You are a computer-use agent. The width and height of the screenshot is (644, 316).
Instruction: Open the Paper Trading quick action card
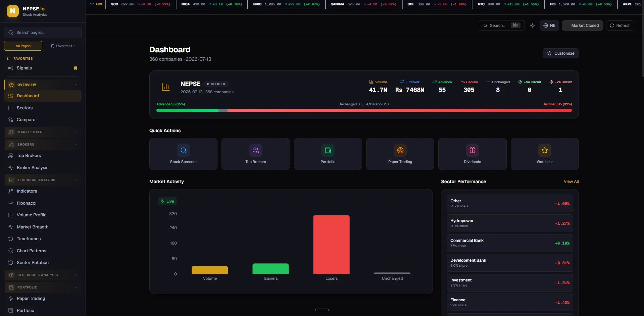pos(400,154)
